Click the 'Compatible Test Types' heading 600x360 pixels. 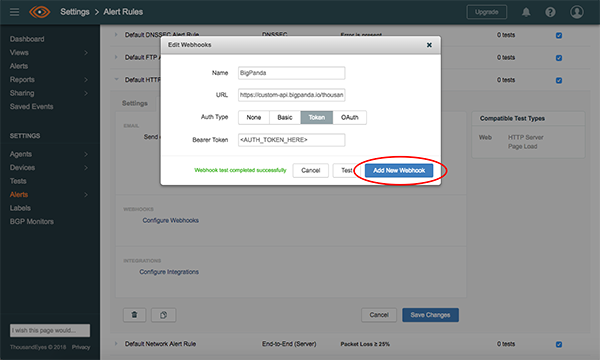coord(512,119)
